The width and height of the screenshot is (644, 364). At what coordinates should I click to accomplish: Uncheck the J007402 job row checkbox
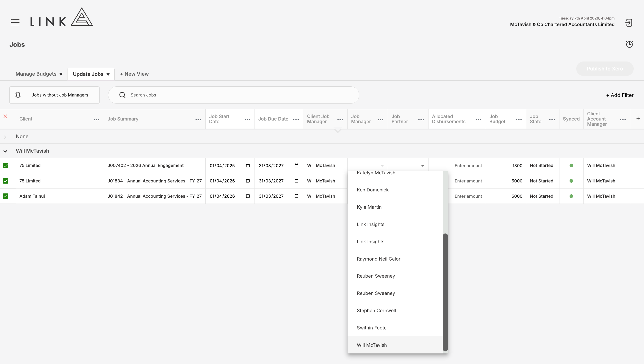pyautogui.click(x=6, y=165)
